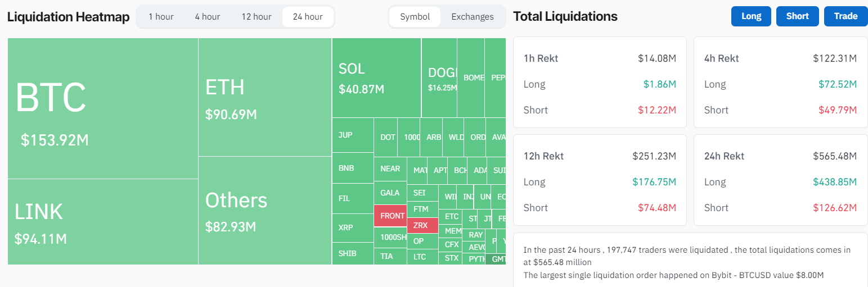Switch heatmap to 1 hour timeframe
868x287 pixels.
click(x=161, y=17)
